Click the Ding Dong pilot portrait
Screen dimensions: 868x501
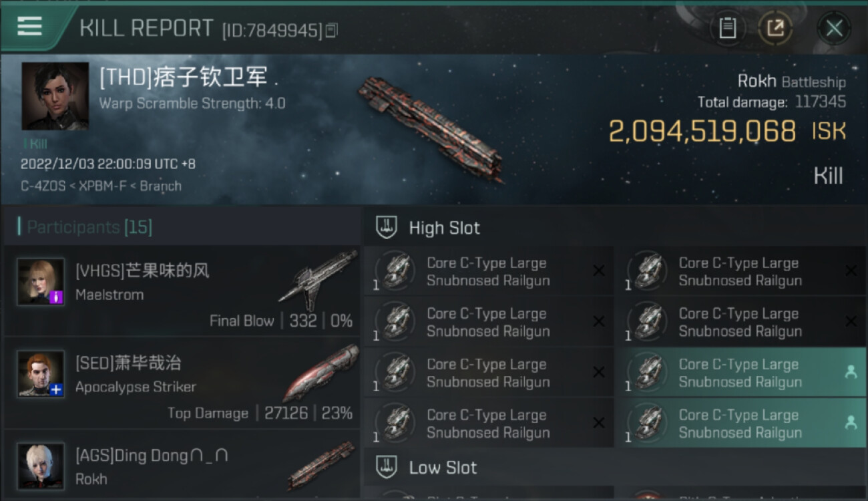tap(41, 466)
